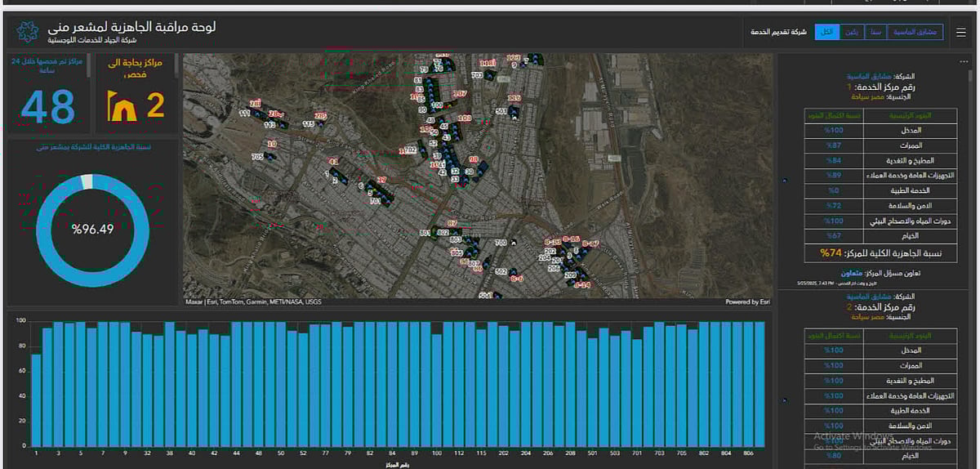Select the 'ركين' company filter option
Viewport: 980px width, 469px height.
pyautogui.click(x=851, y=32)
